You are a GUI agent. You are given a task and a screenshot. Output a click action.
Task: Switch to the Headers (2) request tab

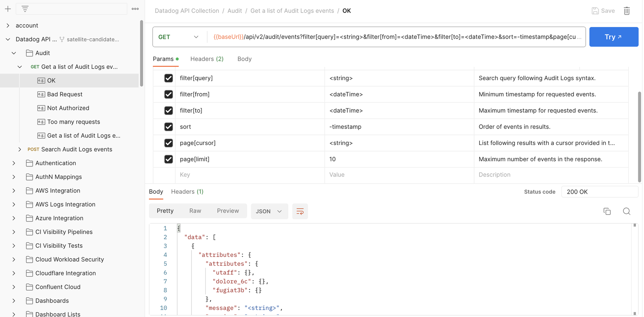click(x=207, y=59)
